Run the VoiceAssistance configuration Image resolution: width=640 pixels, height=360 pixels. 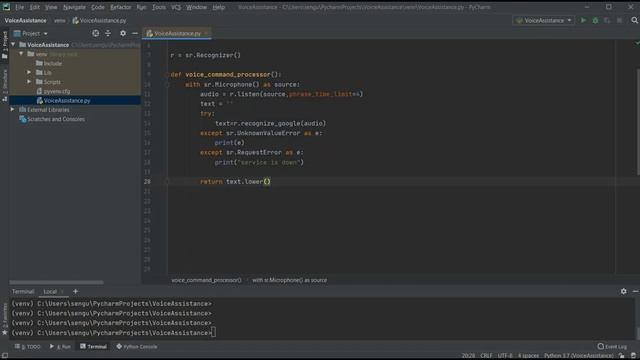click(x=583, y=20)
